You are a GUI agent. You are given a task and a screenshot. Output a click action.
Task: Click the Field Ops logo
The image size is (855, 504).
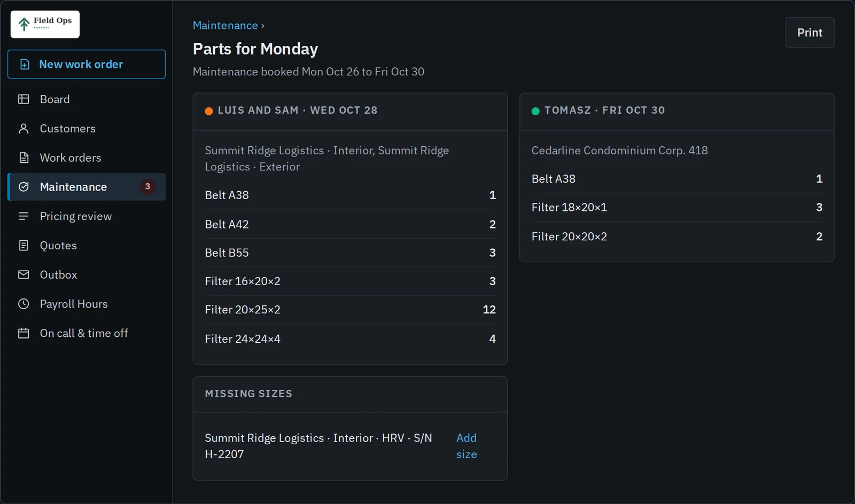click(x=45, y=24)
